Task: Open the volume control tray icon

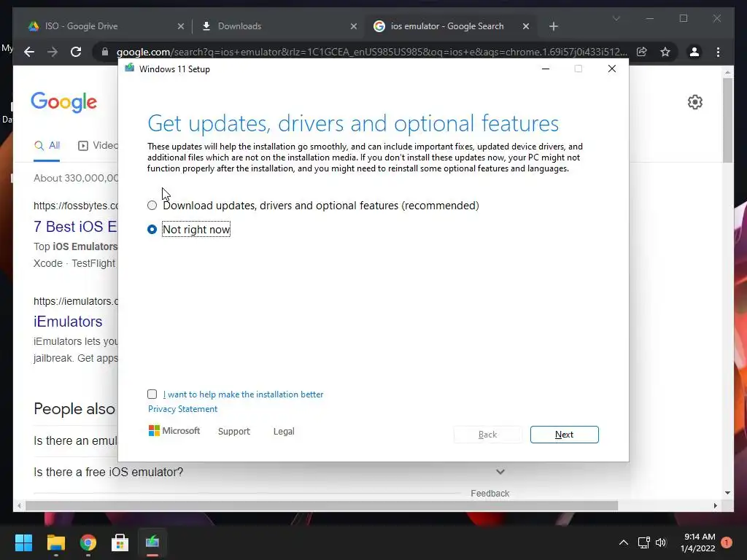Action: pos(661,542)
